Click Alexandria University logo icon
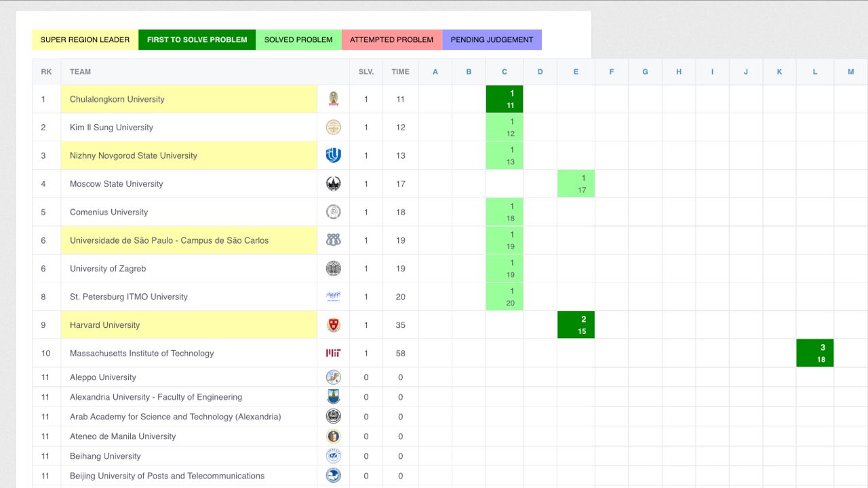Screen dimensions: 868x488 click(333, 397)
